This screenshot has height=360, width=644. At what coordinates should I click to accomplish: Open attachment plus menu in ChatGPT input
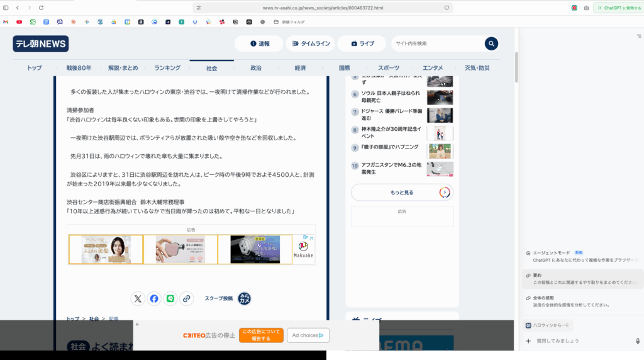(528, 341)
